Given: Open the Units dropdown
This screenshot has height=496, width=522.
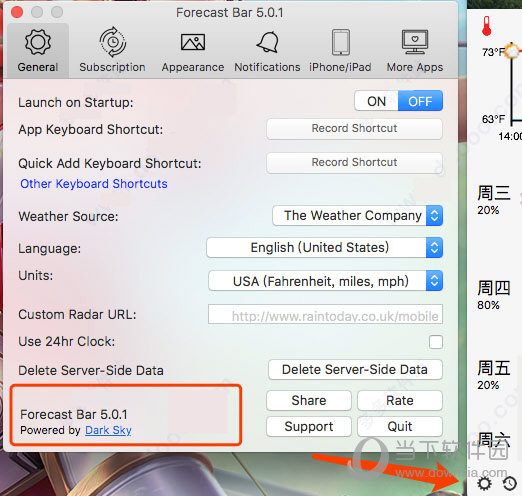Looking at the screenshot, I should click(x=325, y=281).
